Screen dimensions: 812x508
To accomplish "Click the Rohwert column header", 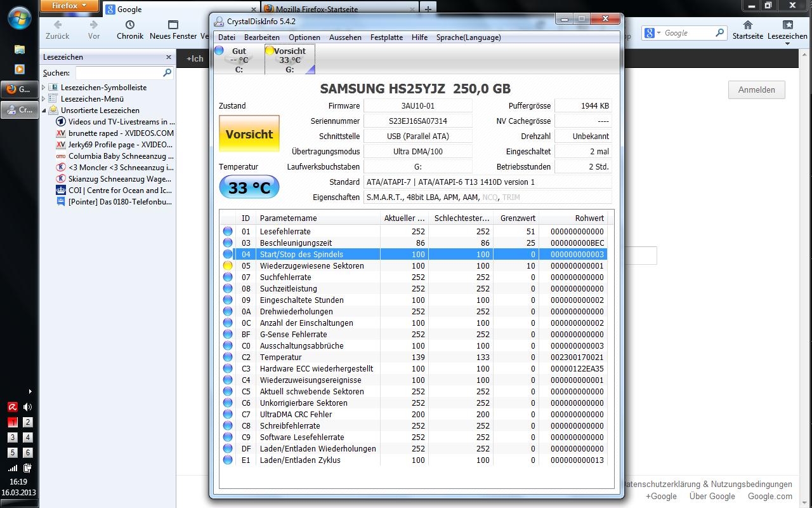I will pyautogui.click(x=573, y=218).
